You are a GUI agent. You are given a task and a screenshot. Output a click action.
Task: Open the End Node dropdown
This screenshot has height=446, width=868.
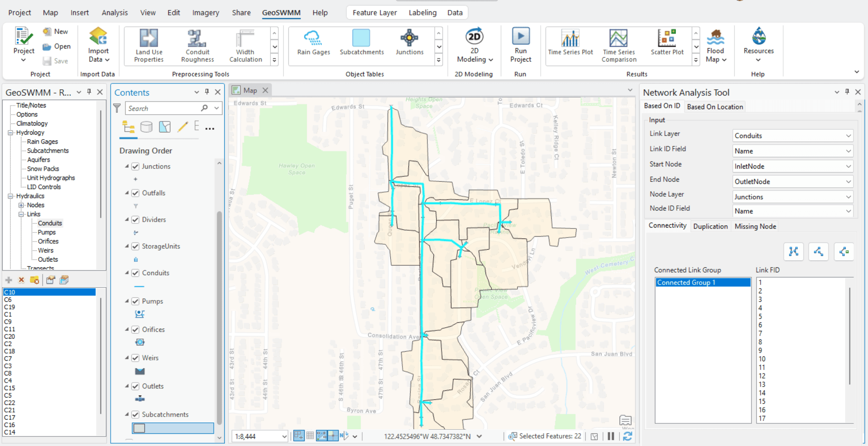coord(793,182)
